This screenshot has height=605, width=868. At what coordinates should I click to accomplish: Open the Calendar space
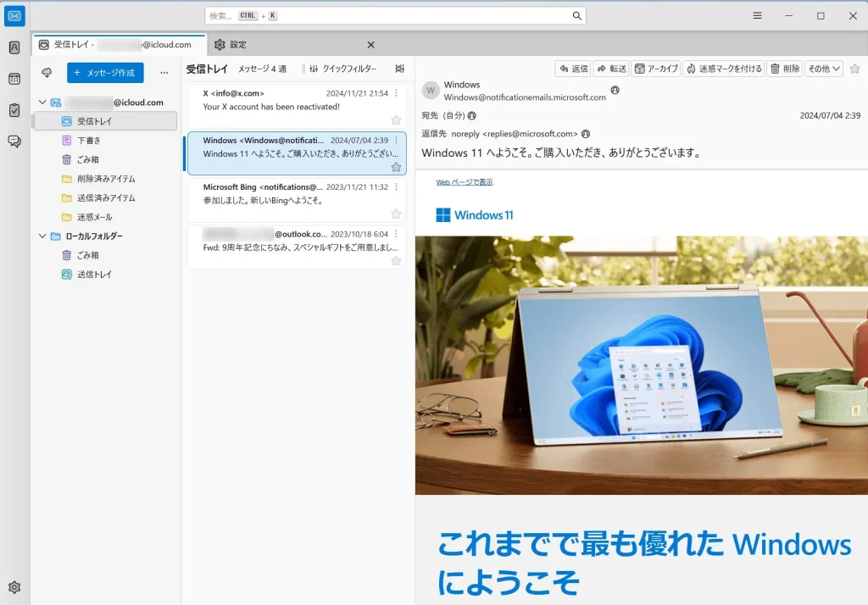(x=14, y=79)
